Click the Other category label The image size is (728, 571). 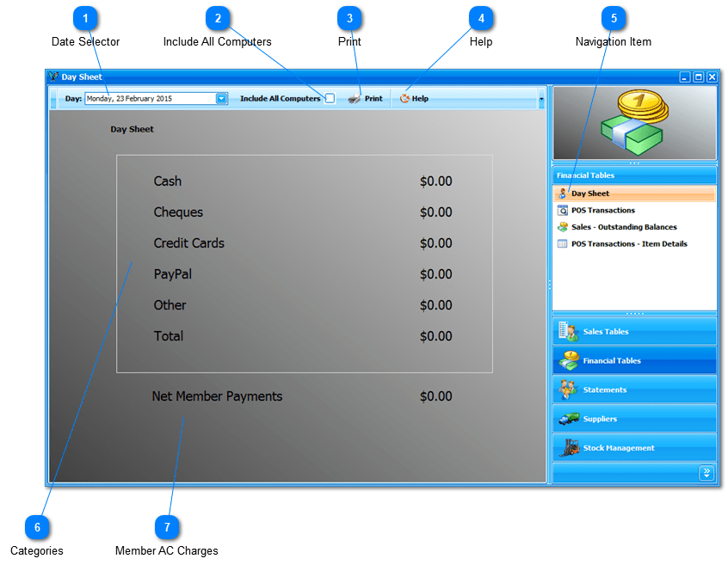170,305
